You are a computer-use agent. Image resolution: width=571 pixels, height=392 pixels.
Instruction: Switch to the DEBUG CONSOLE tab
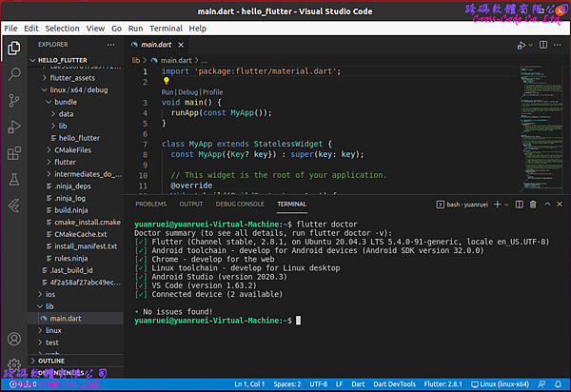[x=240, y=204]
